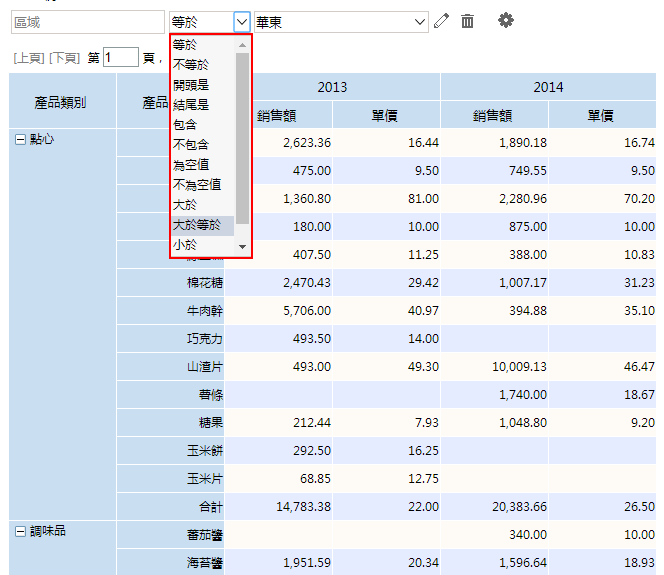Click the dropdown list scroll-down arrow
This screenshot has height=575, width=664.
click(x=242, y=246)
